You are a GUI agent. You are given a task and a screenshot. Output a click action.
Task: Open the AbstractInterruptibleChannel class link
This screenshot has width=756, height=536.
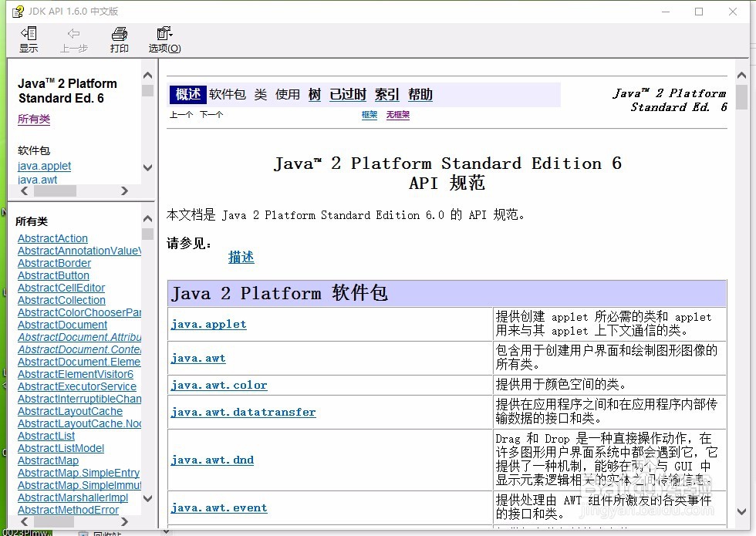[x=79, y=399]
